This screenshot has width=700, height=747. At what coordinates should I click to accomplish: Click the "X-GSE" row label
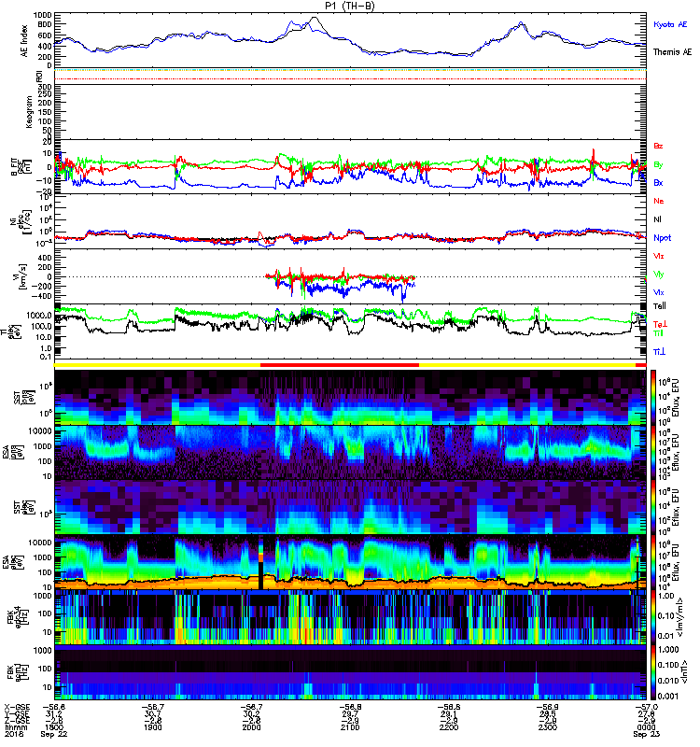[x=17, y=707]
